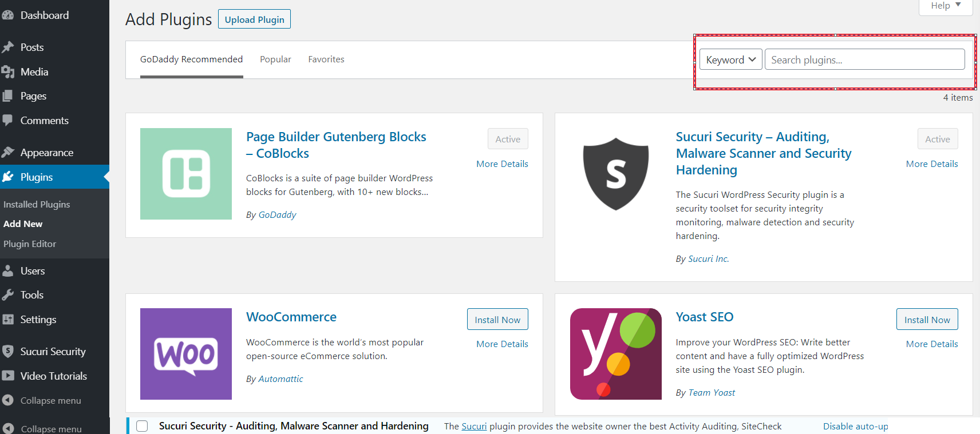This screenshot has width=980, height=434.
Task: Click the Settings sliders icon
Action: tap(7, 319)
